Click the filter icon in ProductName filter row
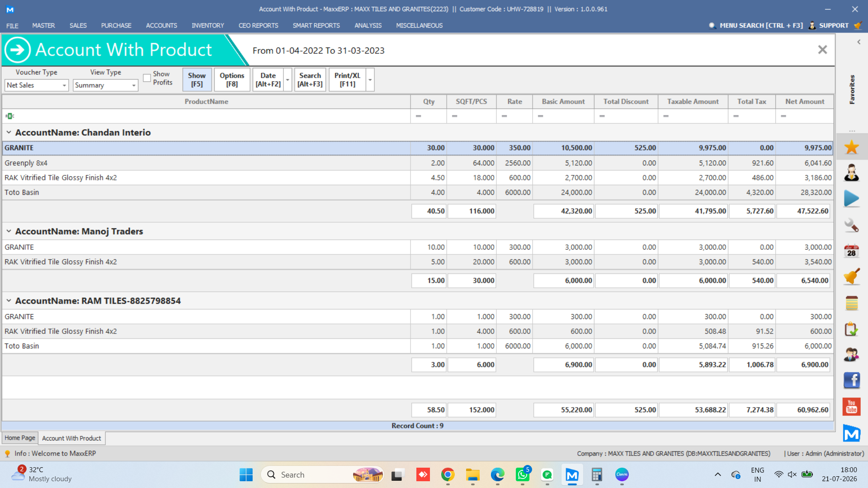Image resolution: width=868 pixels, height=488 pixels. click(x=9, y=116)
